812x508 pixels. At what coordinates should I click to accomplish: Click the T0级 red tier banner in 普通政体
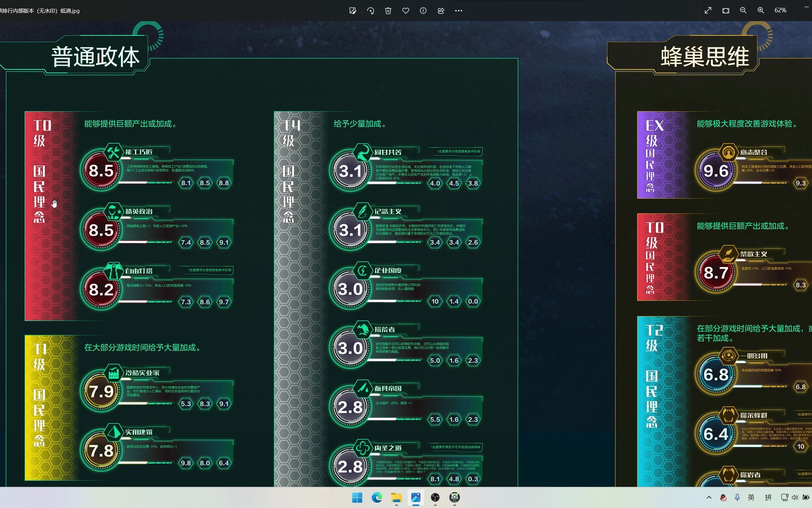pos(51,216)
